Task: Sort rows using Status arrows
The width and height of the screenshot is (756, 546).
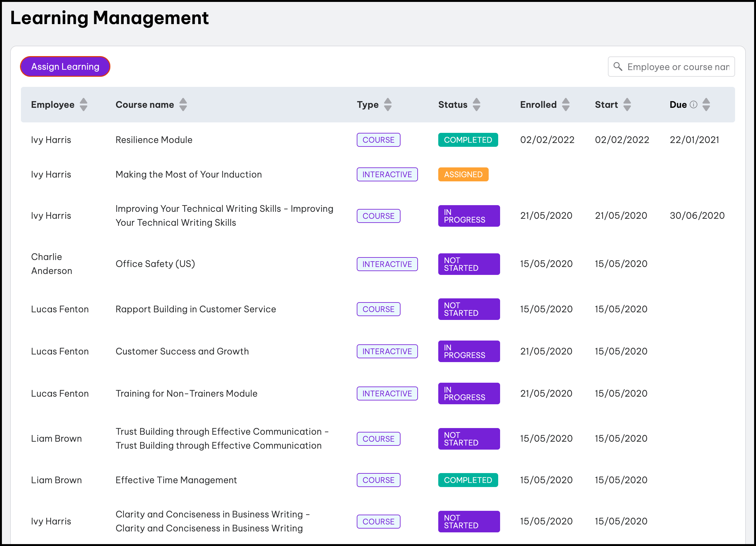Action: click(x=476, y=105)
